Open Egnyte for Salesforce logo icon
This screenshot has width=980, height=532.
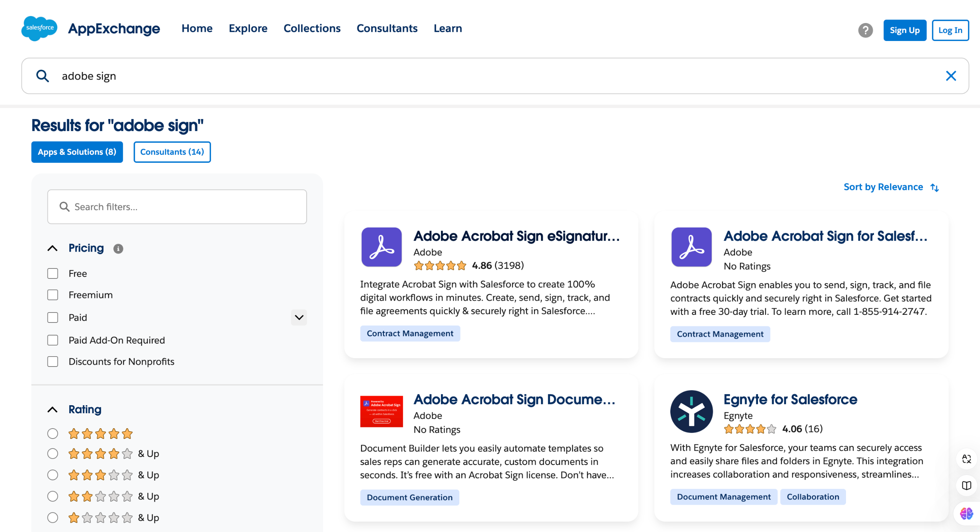pos(691,411)
